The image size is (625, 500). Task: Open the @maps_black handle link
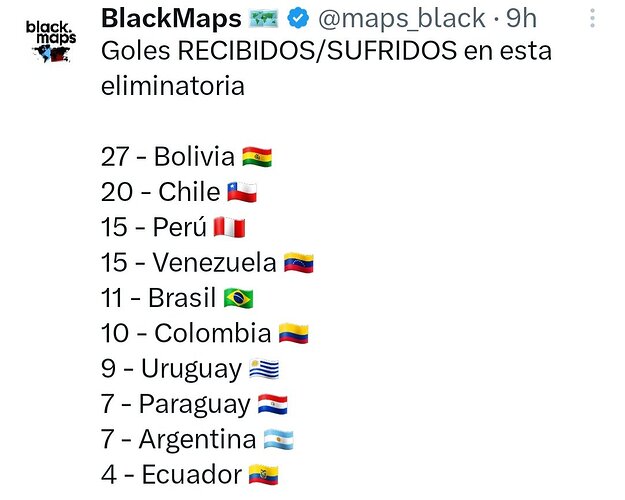point(398,18)
